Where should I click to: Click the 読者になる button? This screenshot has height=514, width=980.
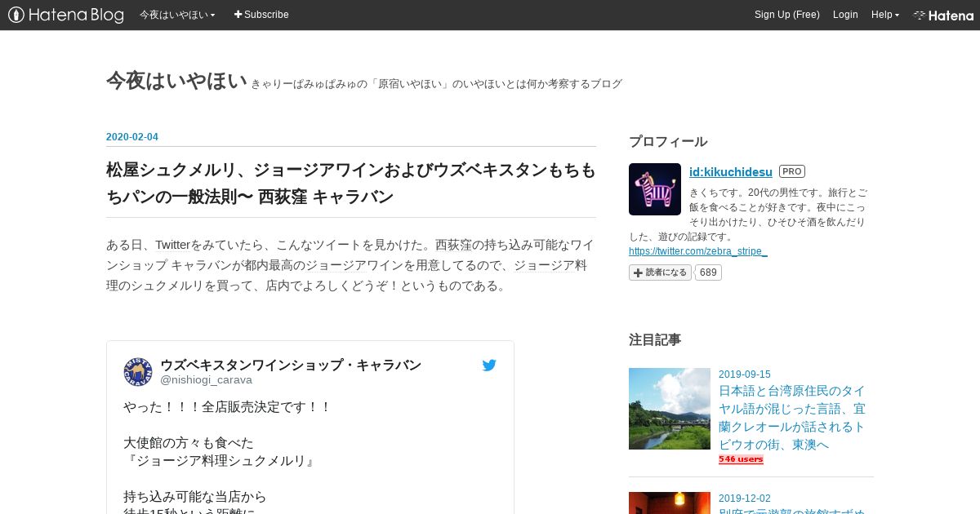click(660, 273)
